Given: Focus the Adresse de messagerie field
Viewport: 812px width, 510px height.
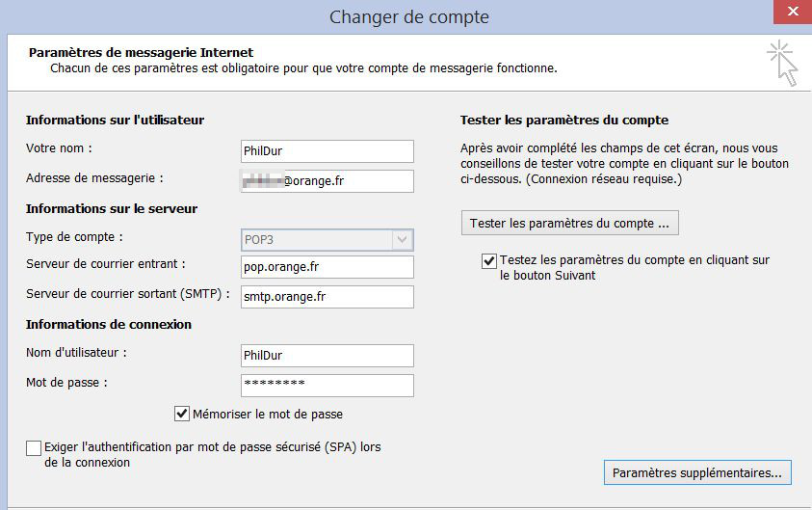Looking at the screenshot, I should pos(327,181).
